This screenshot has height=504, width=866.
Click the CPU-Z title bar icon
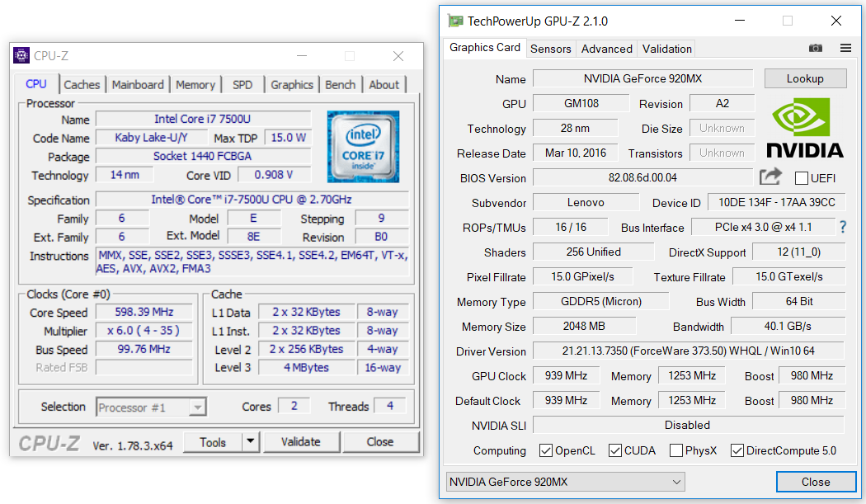click(x=21, y=55)
